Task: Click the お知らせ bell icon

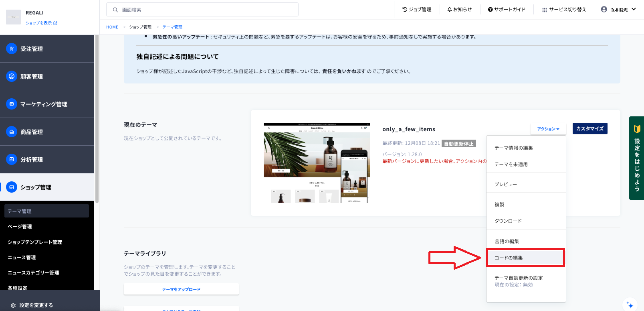Action: click(450, 9)
